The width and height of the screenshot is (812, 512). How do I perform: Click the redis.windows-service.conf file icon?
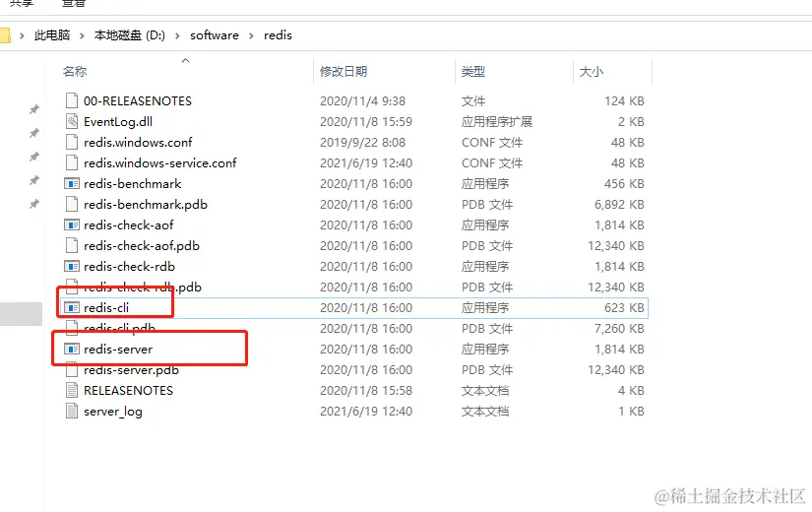(x=72, y=162)
